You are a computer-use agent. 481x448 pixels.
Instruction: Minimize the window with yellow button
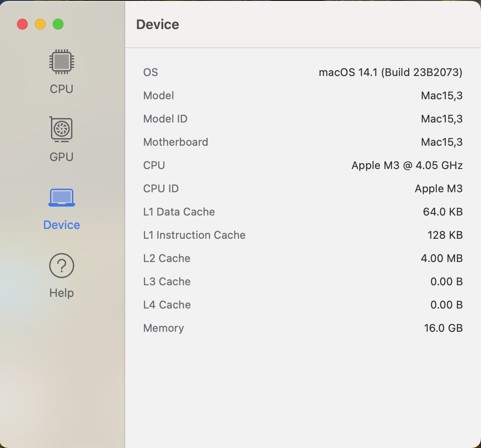(40, 24)
